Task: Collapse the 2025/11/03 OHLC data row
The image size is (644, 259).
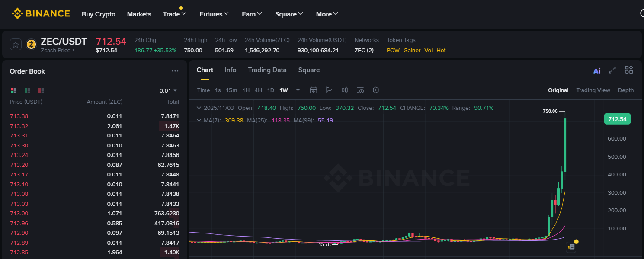Action: coord(199,108)
